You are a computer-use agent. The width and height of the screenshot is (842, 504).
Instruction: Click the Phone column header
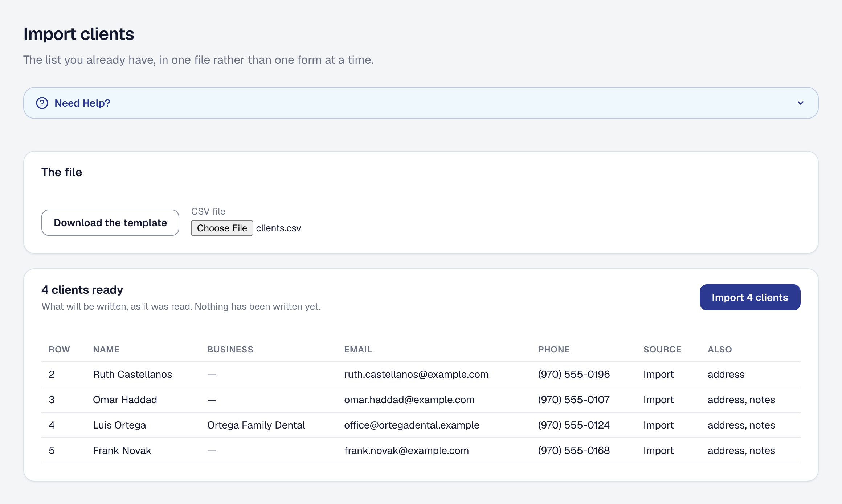pyautogui.click(x=554, y=350)
